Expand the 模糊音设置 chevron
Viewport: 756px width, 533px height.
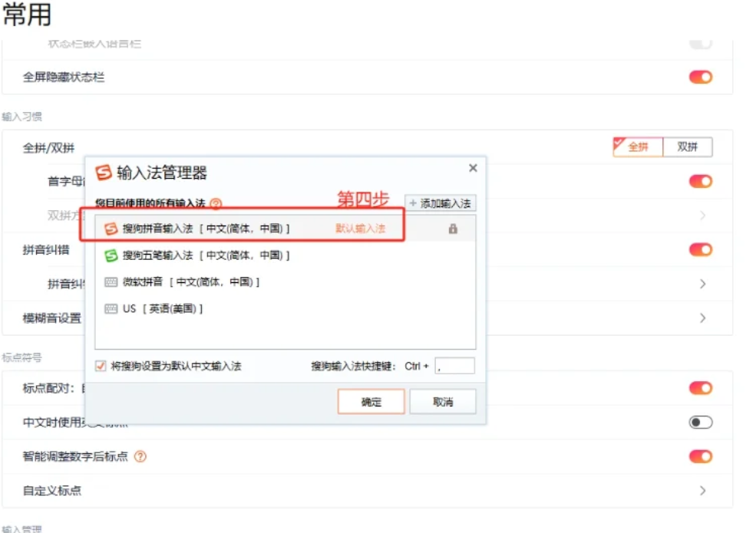tap(702, 318)
